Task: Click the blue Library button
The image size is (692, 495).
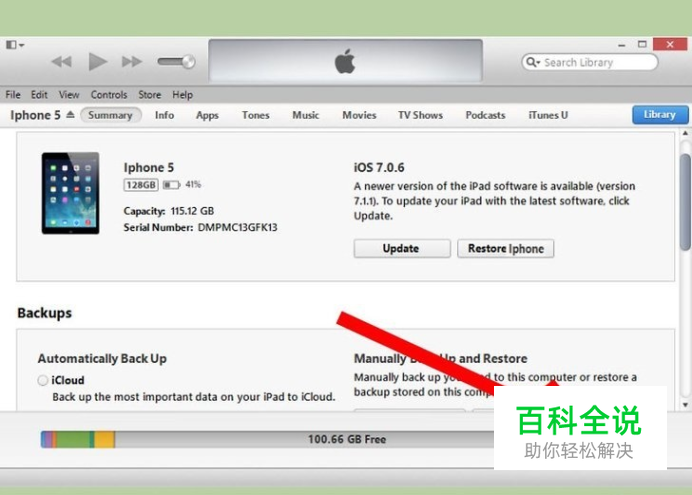Action: click(660, 115)
